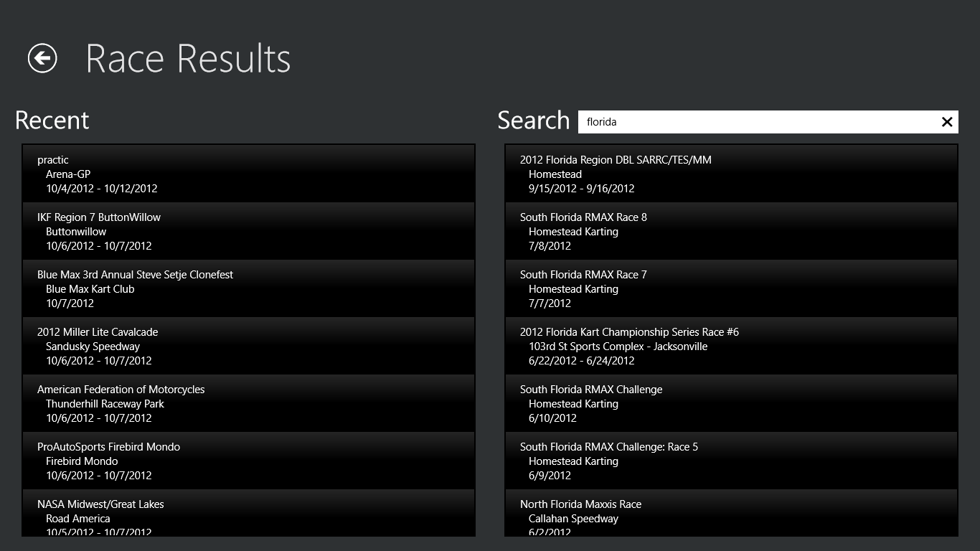Select South Florida RMAX Race 7

pyautogui.click(x=730, y=288)
